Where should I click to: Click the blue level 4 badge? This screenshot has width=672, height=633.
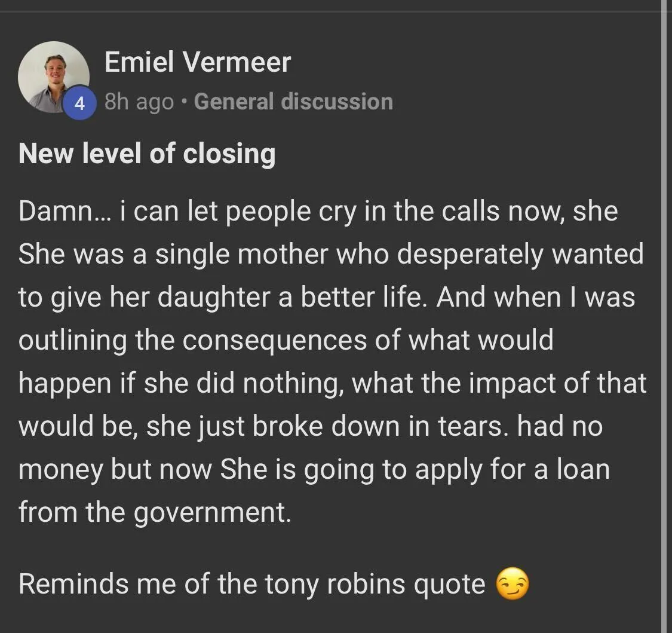click(80, 103)
